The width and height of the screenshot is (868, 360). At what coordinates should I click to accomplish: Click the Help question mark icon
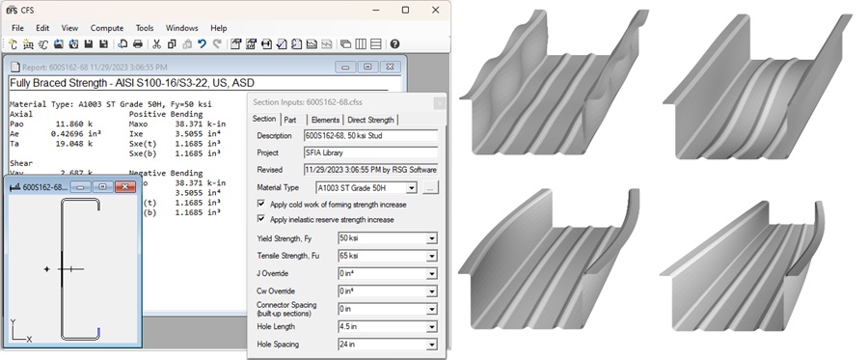(x=394, y=44)
